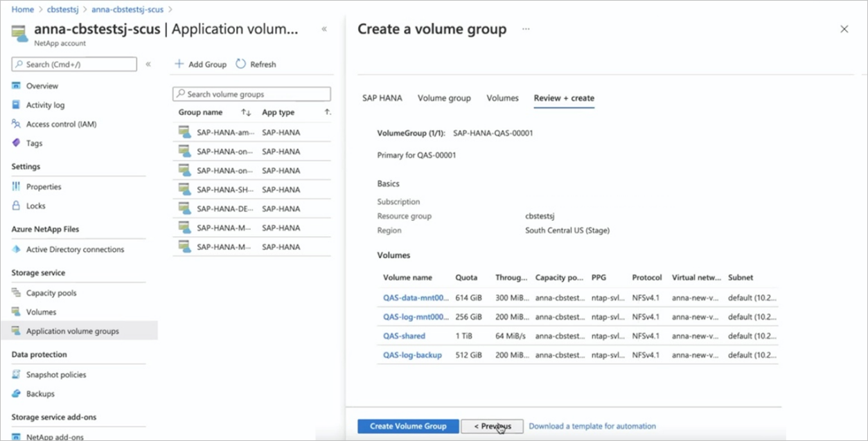
Task: Collapse the blade using the chevron by the title
Action: (324, 29)
